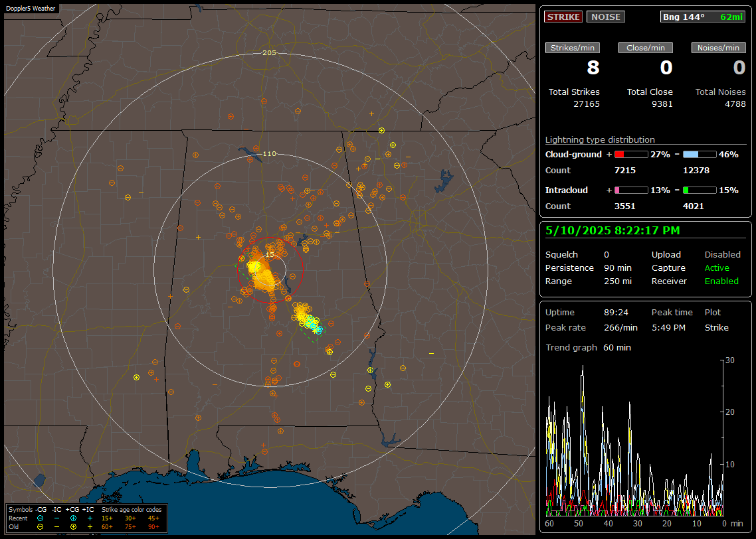This screenshot has height=539, width=756.
Task: Click the Total Noises value 4788
Action: (735, 104)
